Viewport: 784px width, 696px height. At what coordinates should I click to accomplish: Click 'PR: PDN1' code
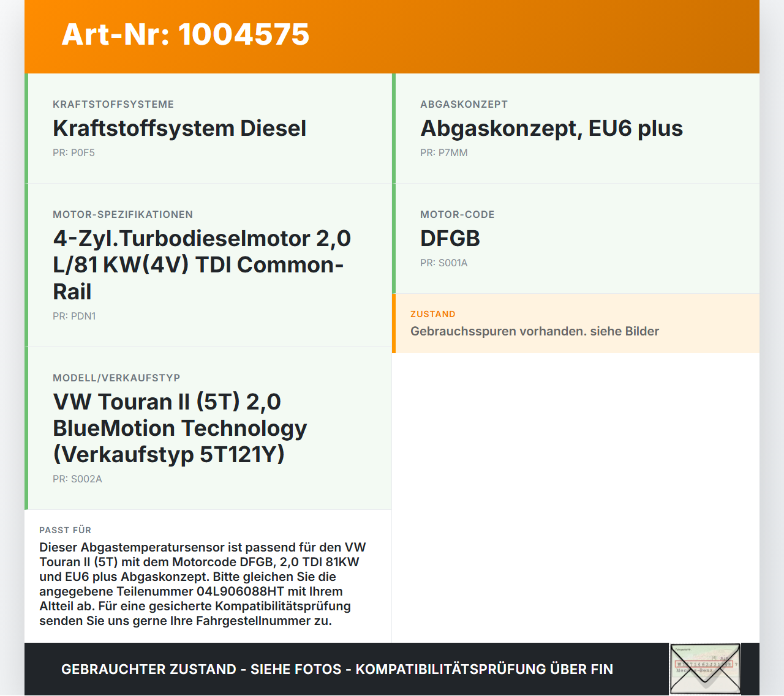coord(74,316)
